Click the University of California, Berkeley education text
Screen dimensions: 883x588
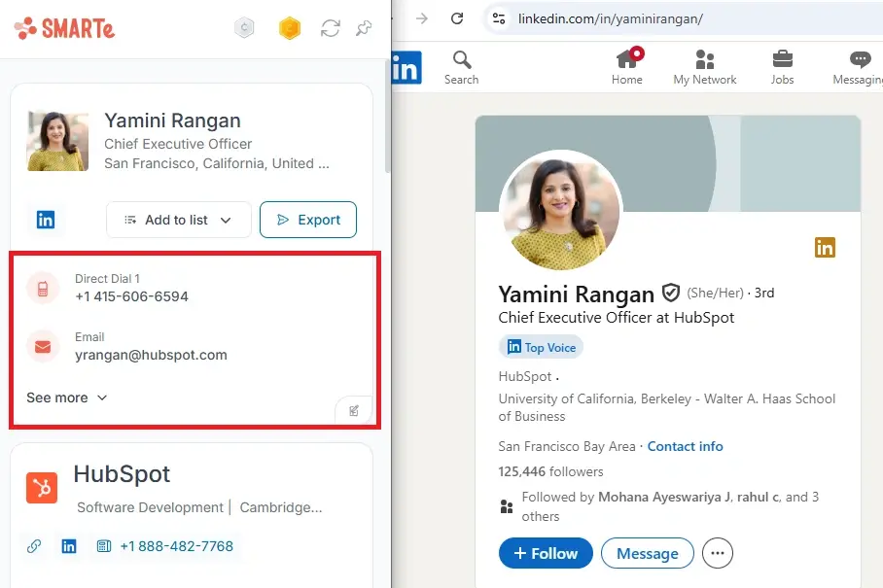(x=667, y=407)
